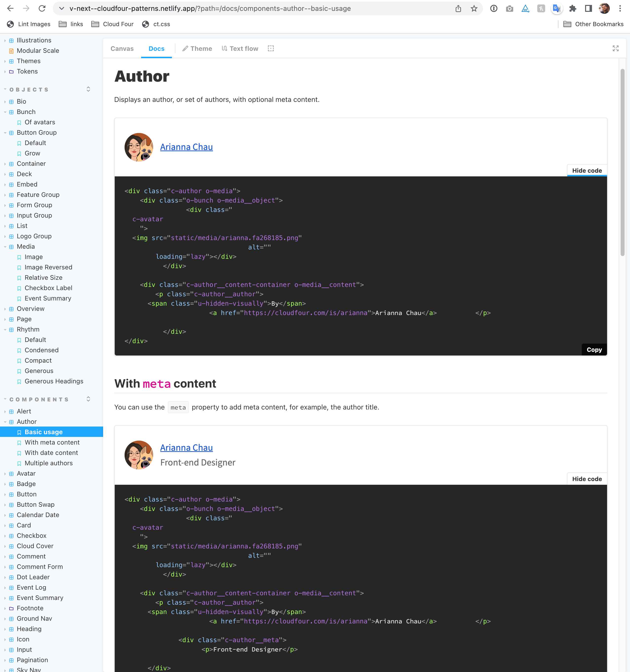
Task: Open the With meta content story
Action: tap(52, 442)
